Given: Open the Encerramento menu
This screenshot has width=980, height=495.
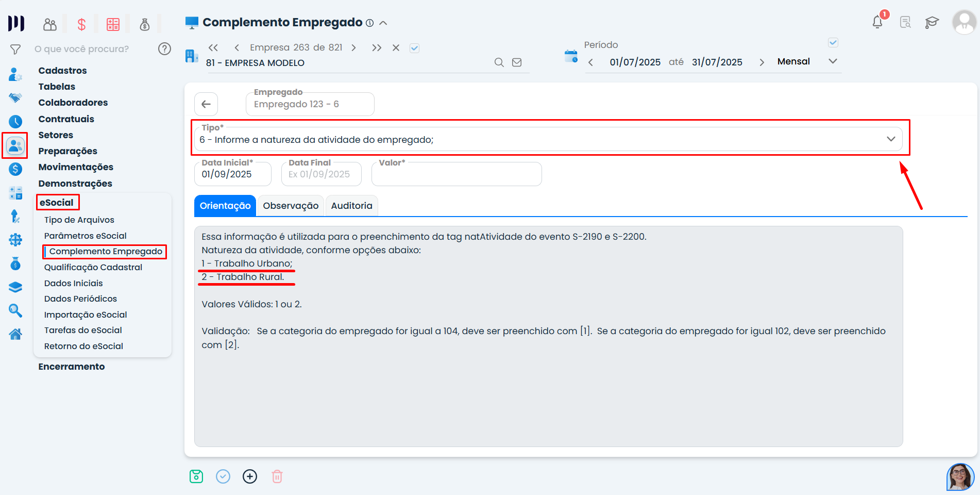Looking at the screenshot, I should coord(72,367).
